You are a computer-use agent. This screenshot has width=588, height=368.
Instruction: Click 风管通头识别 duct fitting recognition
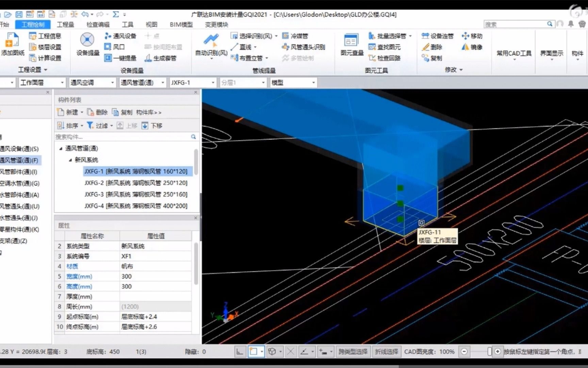(304, 47)
